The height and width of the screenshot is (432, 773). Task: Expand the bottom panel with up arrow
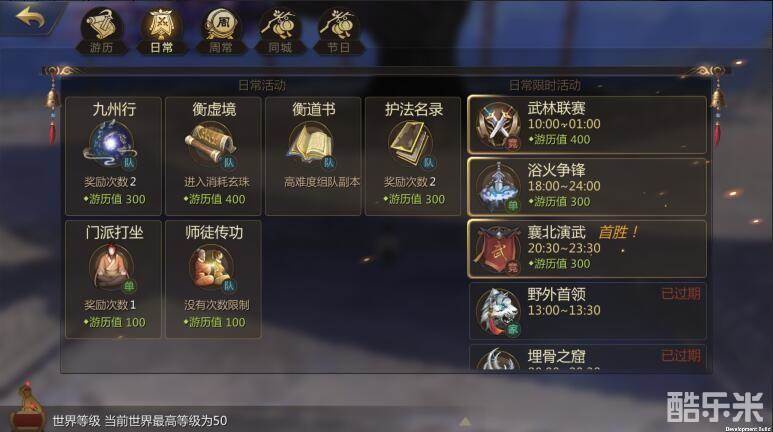464,422
